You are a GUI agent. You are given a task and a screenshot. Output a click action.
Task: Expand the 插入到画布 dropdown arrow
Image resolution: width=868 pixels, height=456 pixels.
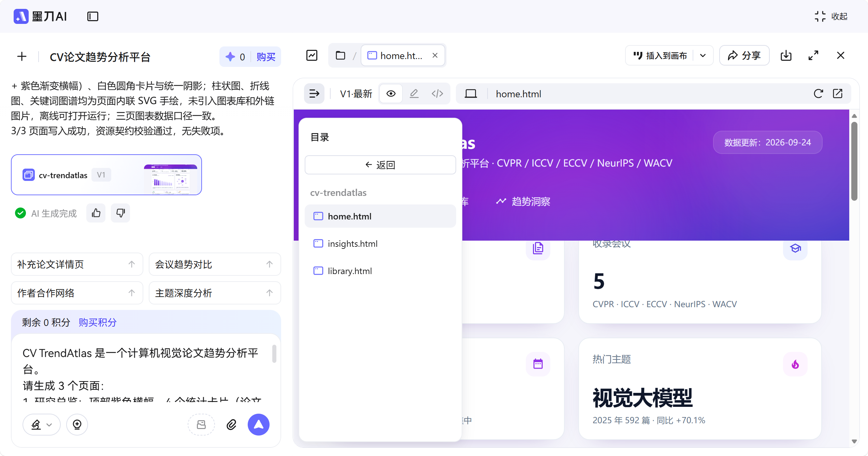tap(703, 55)
